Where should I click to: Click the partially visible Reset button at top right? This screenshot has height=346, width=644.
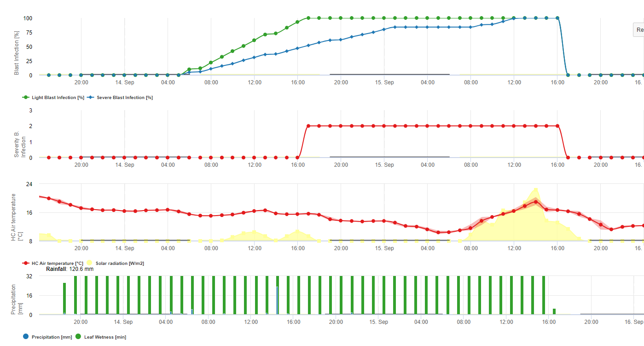click(x=639, y=29)
